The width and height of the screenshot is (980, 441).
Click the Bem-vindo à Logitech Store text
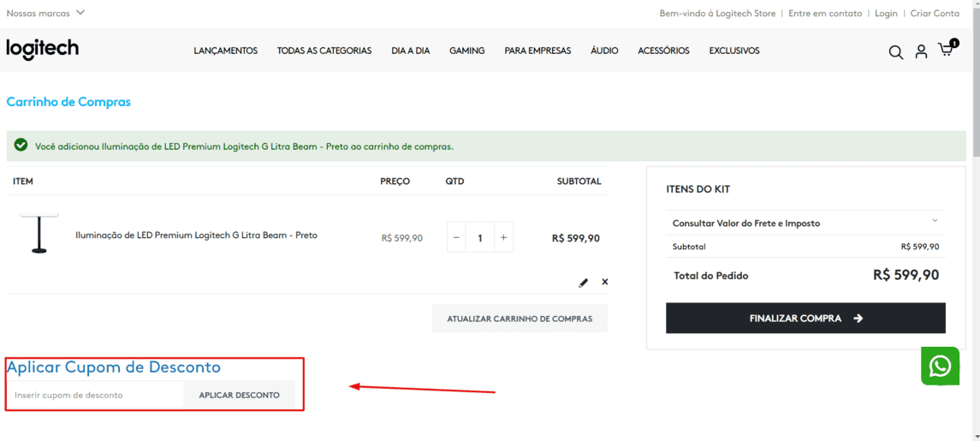click(717, 13)
